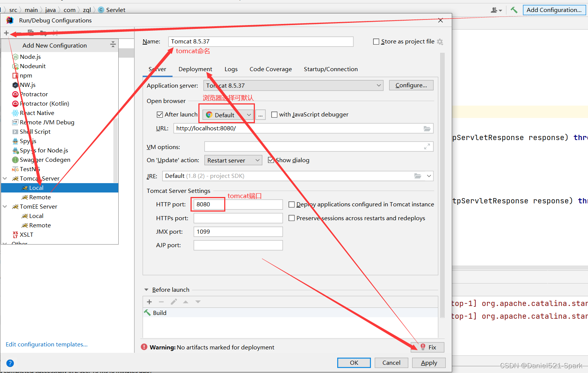Toggle After launch checkbox
This screenshot has width=588, height=373.
(160, 115)
